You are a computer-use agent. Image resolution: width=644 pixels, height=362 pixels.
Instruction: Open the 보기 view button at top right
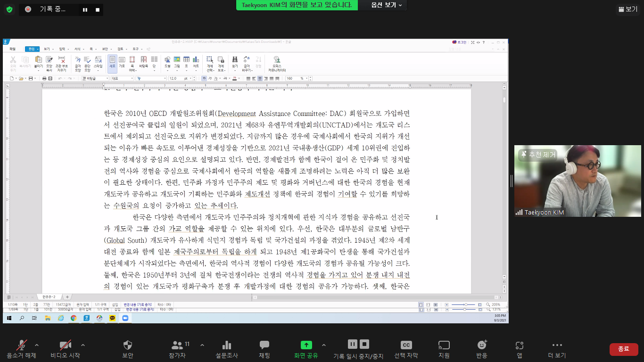pos(627,9)
